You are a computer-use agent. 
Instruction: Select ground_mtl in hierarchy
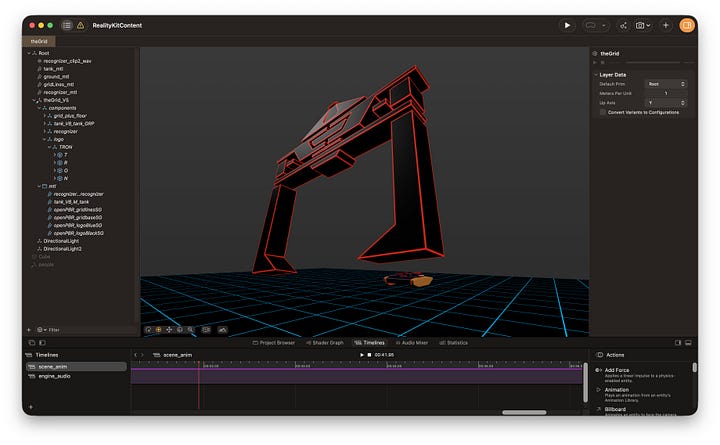[x=56, y=77]
